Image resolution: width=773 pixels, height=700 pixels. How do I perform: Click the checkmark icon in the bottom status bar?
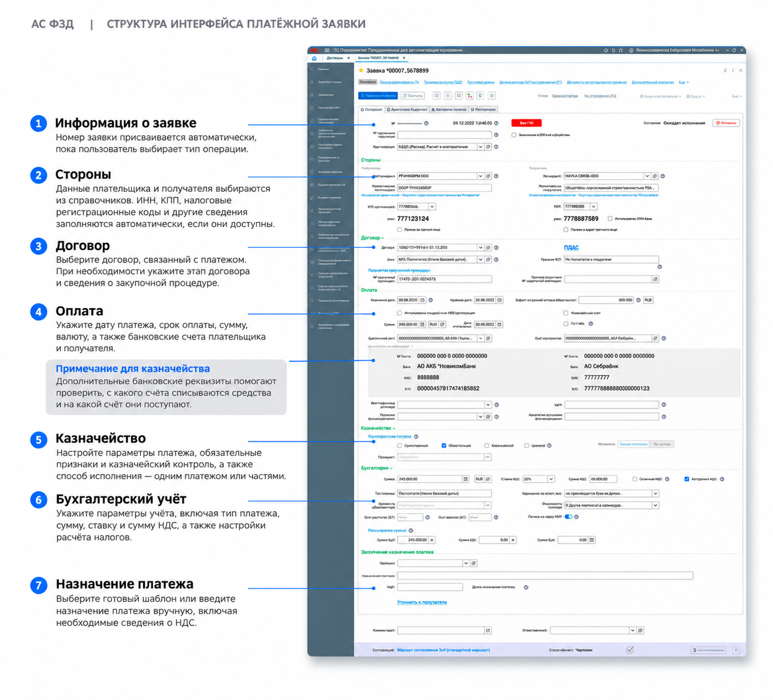click(629, 650)
